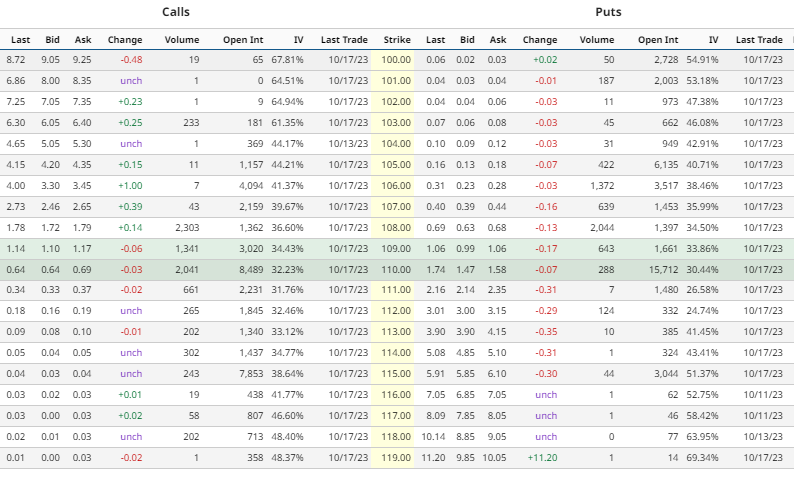This screenshot has width=794, height=482.
Task: Click the puts change +0.02
Action: tap(545, 60)
